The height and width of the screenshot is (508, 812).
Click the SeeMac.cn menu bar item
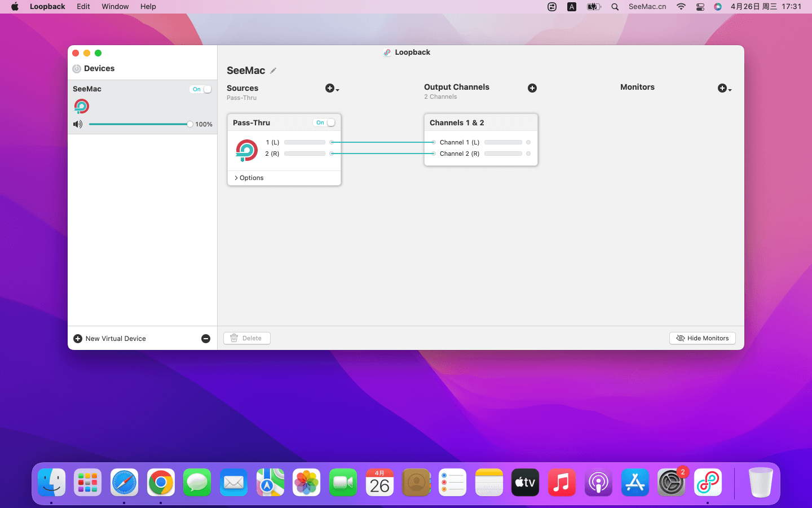coord(647,7)
